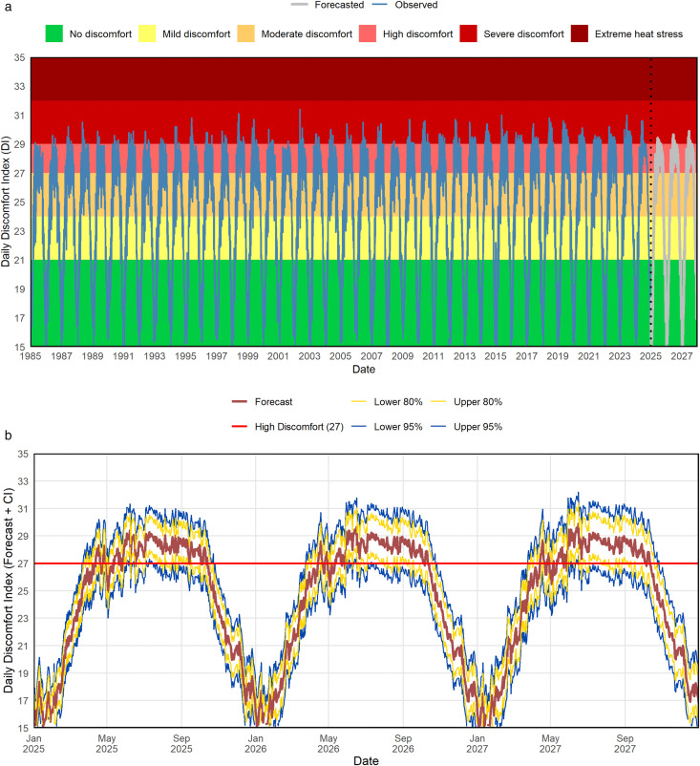Click the panel letter "a"
The height and width of the screenshot is (766, 700).
point(8,7)
